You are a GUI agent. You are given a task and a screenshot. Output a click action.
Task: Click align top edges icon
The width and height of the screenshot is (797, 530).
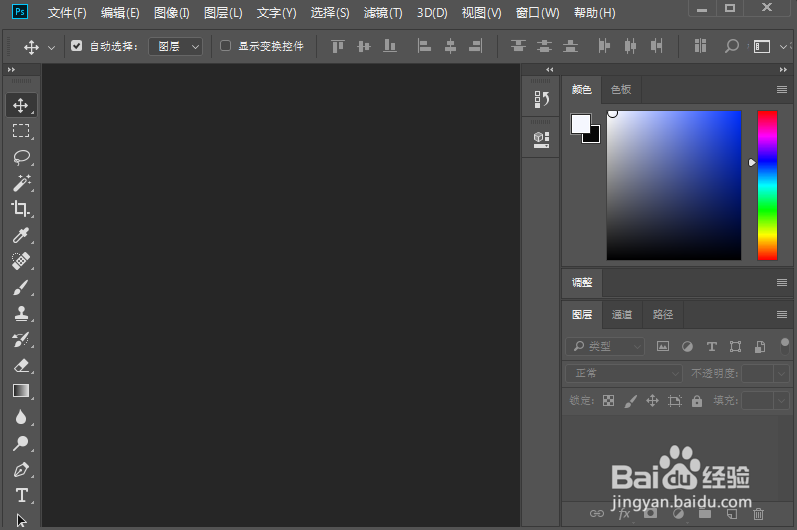(338, 46)
